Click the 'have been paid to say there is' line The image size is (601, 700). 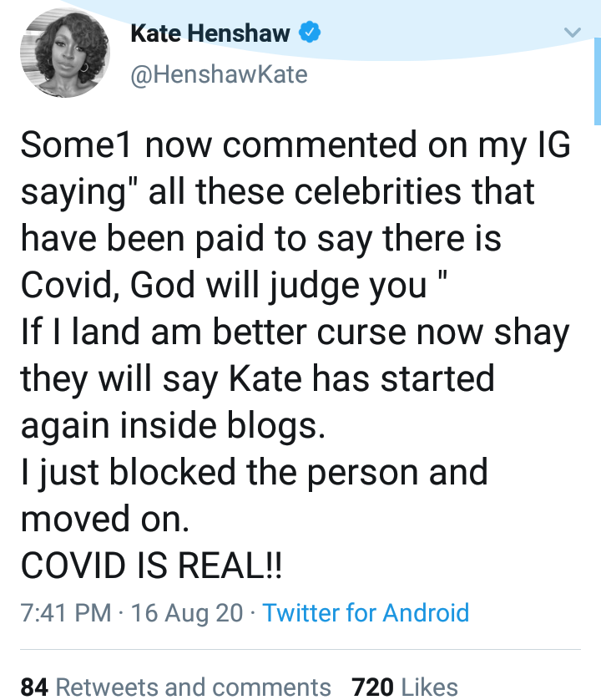[260, 240]
